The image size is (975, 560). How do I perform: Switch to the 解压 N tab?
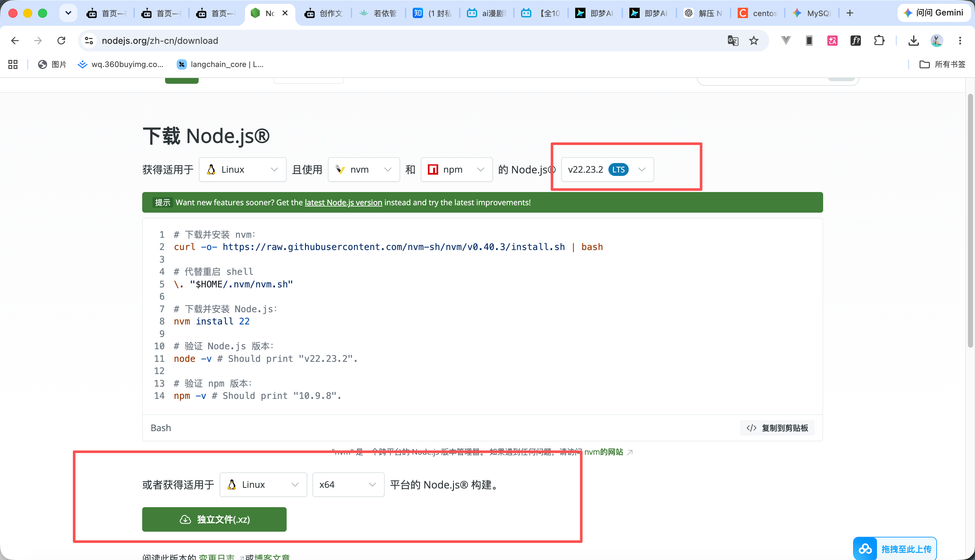coord(703,13)
